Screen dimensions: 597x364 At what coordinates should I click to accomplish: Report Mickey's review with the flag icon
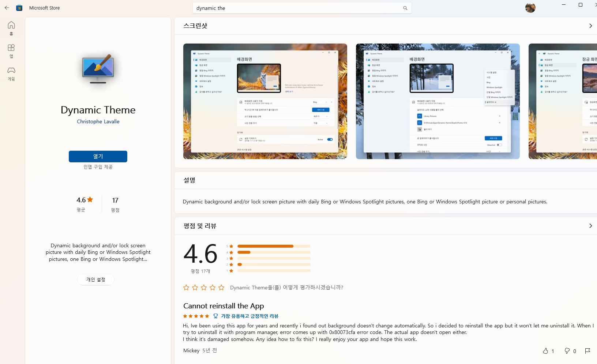[587, 351]
